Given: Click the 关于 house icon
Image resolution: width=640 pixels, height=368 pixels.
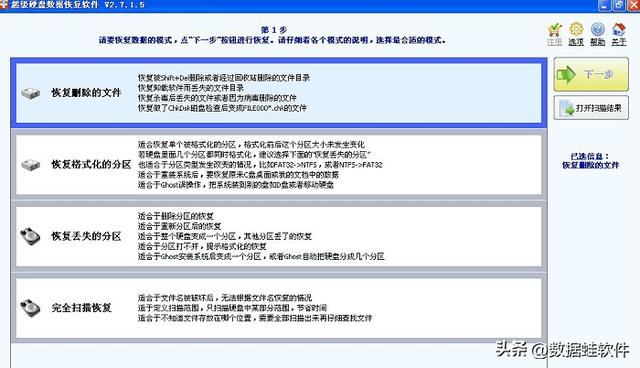Looking at the screenshot, I should click(x=619, y=29).
